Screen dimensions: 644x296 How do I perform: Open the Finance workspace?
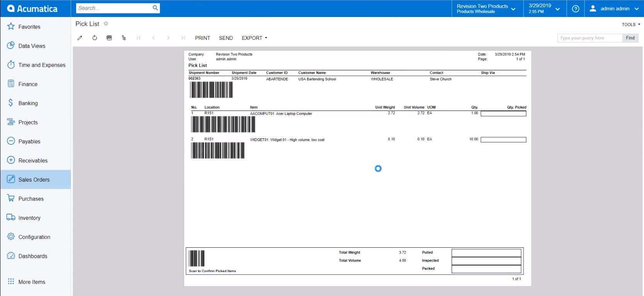36,84
